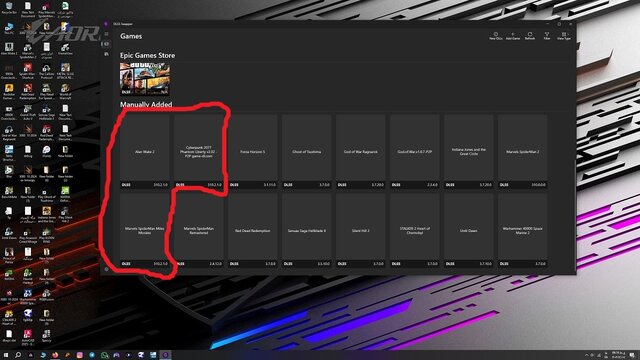Select the Forza Horizon 5 game card
640x360 pixels.
tap(253, 151)
